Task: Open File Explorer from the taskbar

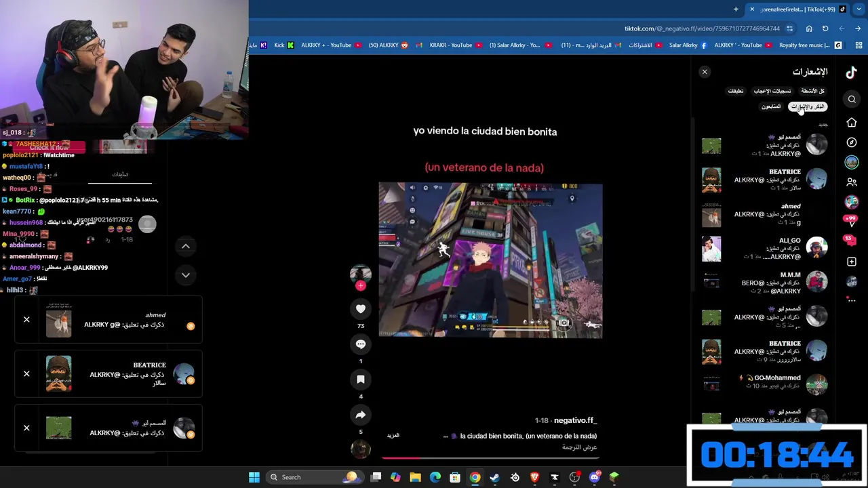Action: 415,477
